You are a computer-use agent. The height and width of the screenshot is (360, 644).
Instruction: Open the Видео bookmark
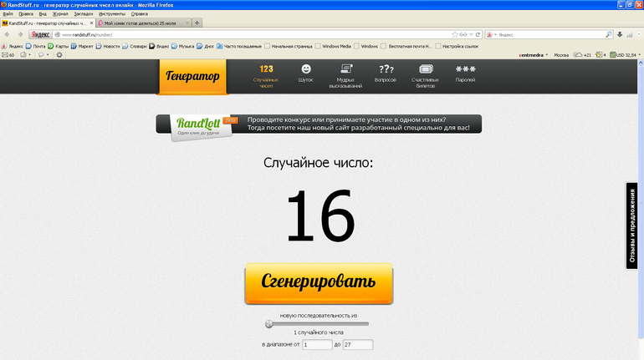tap(159, 46)
